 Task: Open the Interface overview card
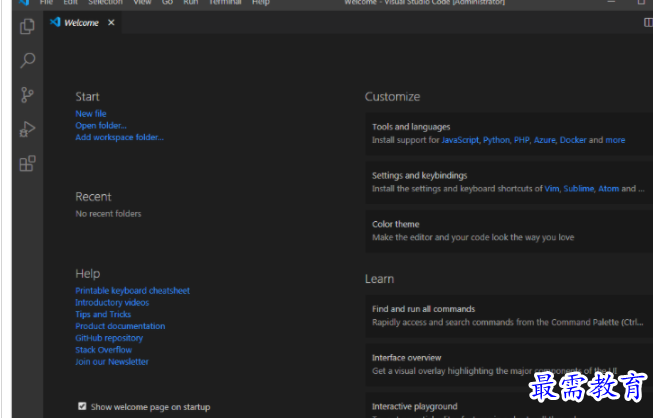(x=509, y=365)
